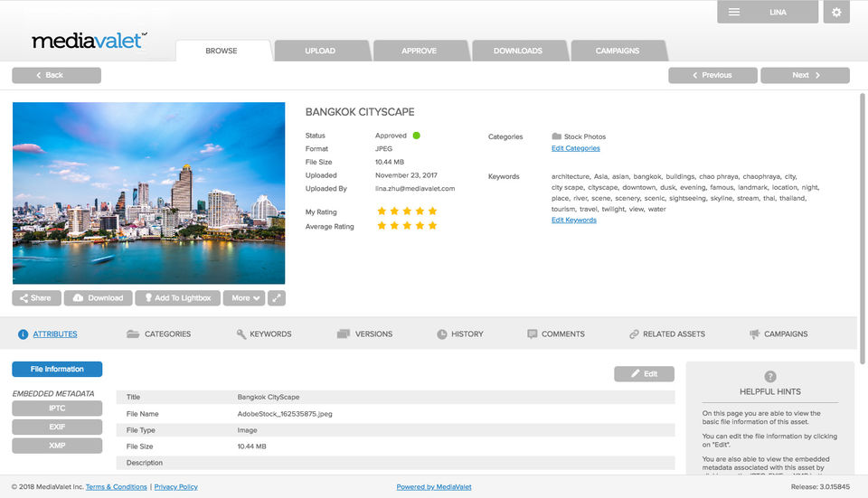Click the uploader email lina.zhu@mediavalet.com
This screenshot has height=498, width=868.
(415, 189)
